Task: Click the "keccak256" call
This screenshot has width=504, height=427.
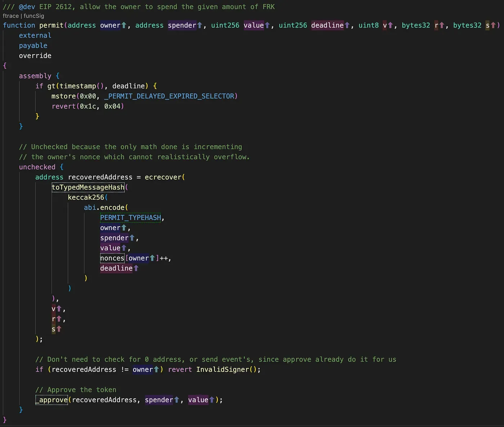Action: coord(86,197)
